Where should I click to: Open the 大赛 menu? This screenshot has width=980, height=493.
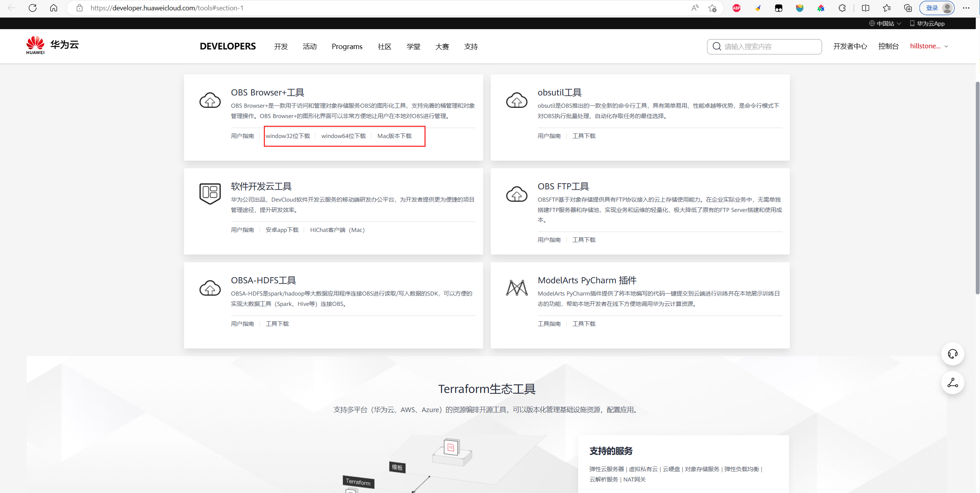point(442,46)
